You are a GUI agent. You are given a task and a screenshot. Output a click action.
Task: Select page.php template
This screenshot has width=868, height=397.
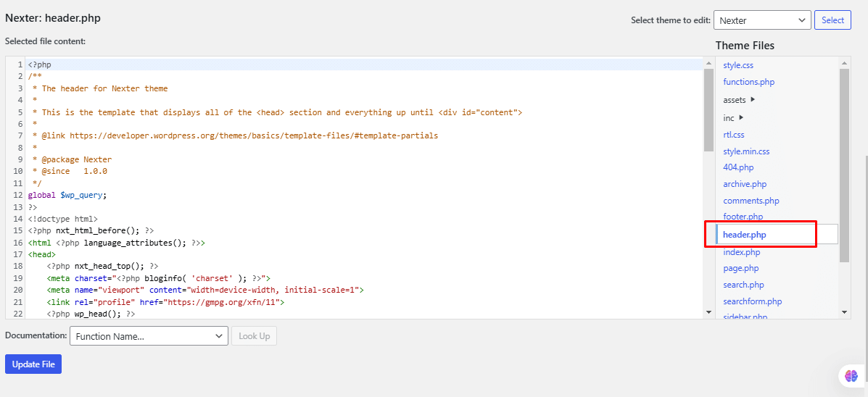(740, 268)
